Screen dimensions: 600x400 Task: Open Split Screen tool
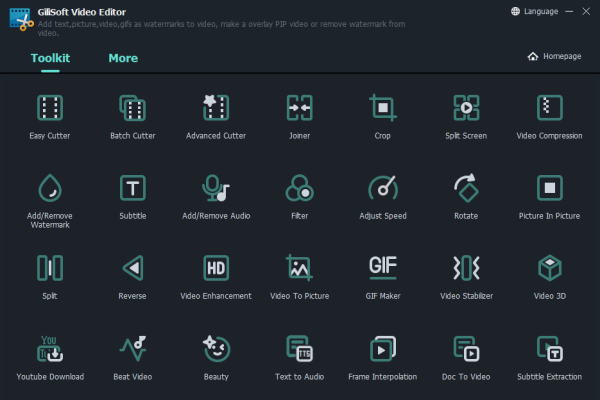click(x=466, y=107)
